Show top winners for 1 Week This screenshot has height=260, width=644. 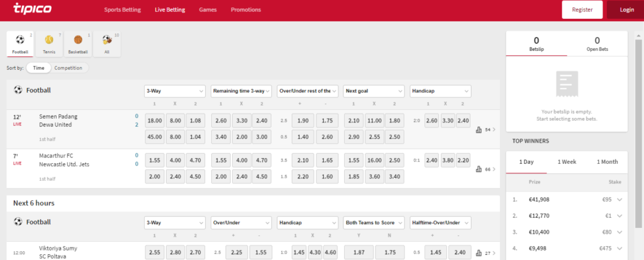pyautogui.click(x=567, y=162)
